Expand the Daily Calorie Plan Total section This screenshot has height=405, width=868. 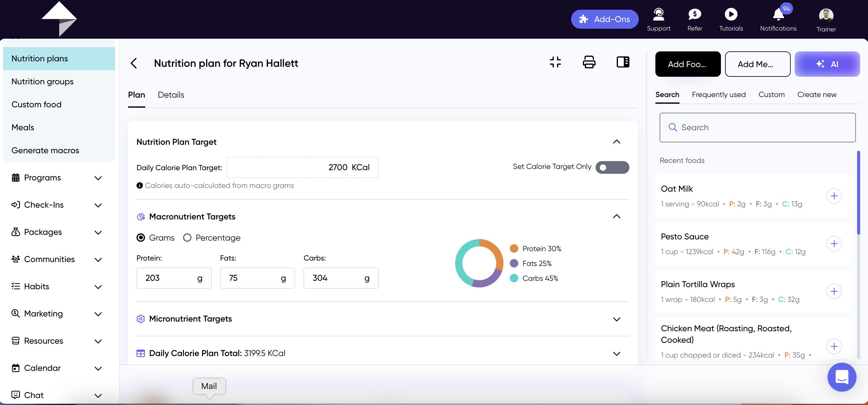(616, 354)
